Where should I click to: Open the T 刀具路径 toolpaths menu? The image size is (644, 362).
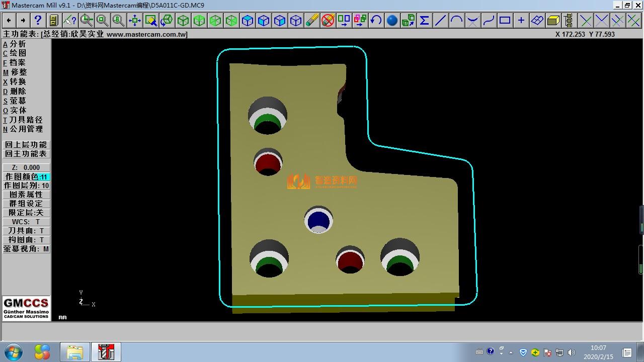pos(23,120)
